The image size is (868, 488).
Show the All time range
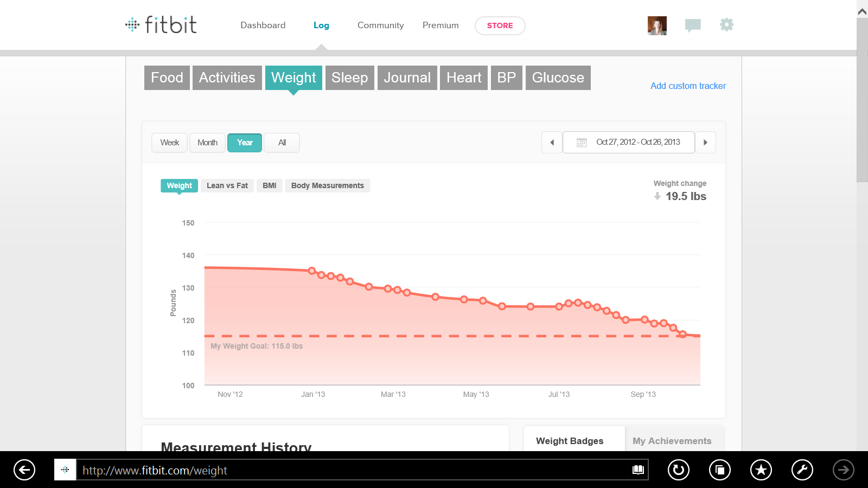coord(282,143)
